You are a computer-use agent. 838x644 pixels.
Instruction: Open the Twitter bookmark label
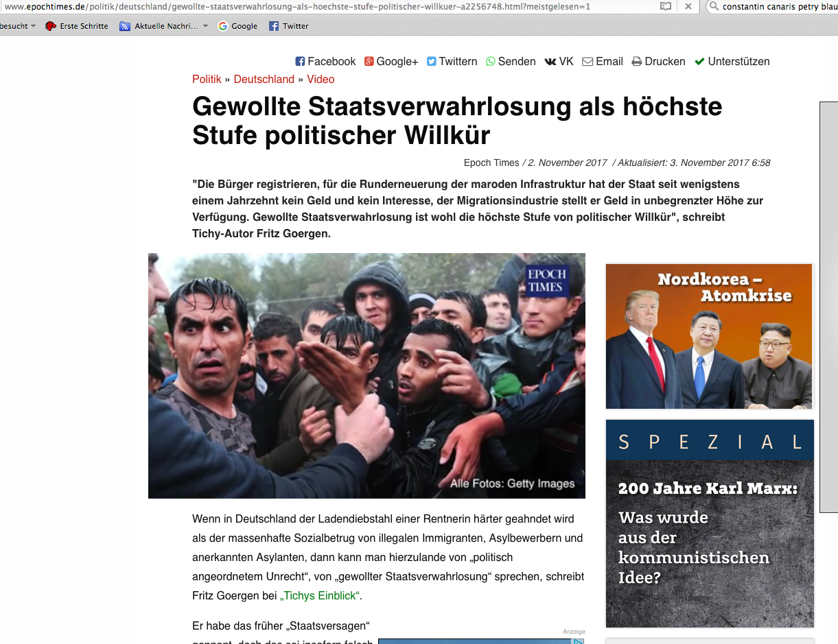coord(296,26)
